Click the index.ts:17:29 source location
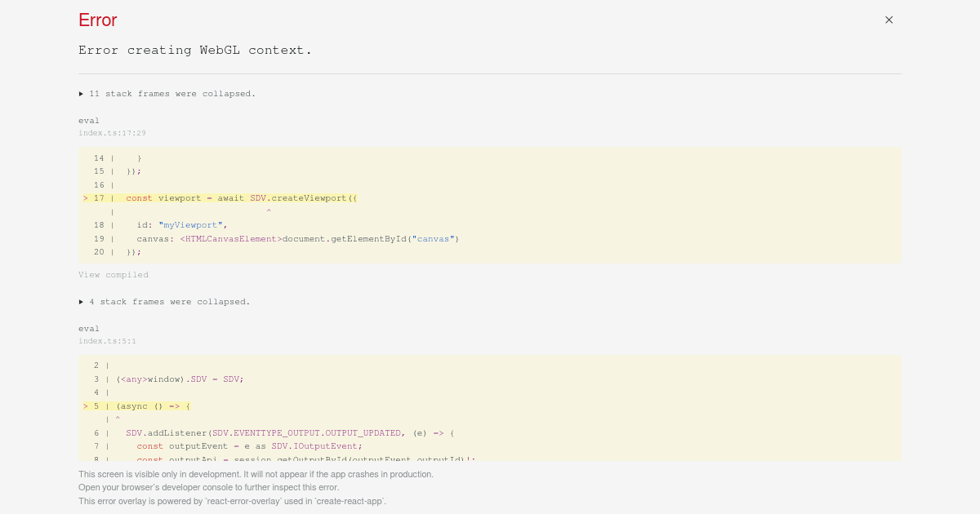 (x=112, y=133)
